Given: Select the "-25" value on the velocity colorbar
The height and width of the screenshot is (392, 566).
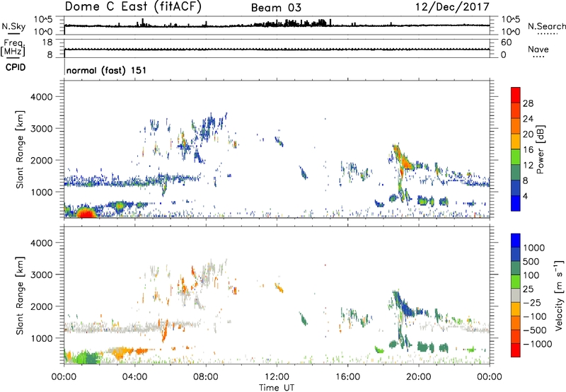Looking at the screenshot, I should pos(532,303).
